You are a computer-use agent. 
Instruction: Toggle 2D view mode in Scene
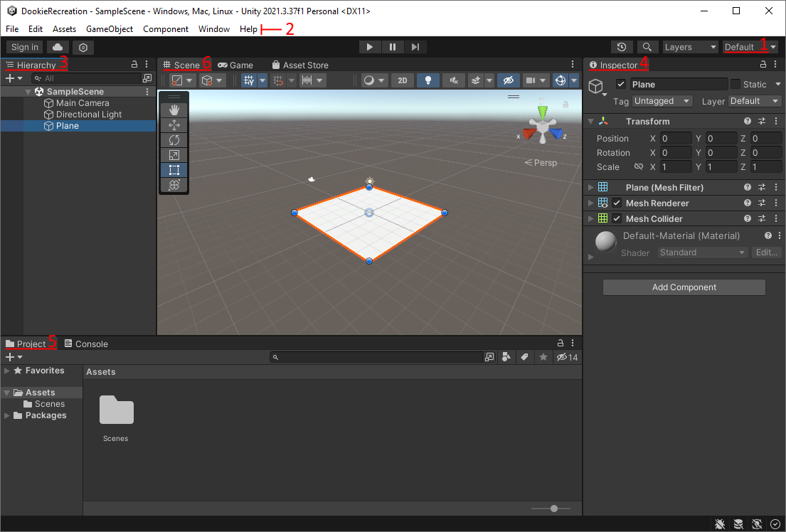(x=402, y=80)
